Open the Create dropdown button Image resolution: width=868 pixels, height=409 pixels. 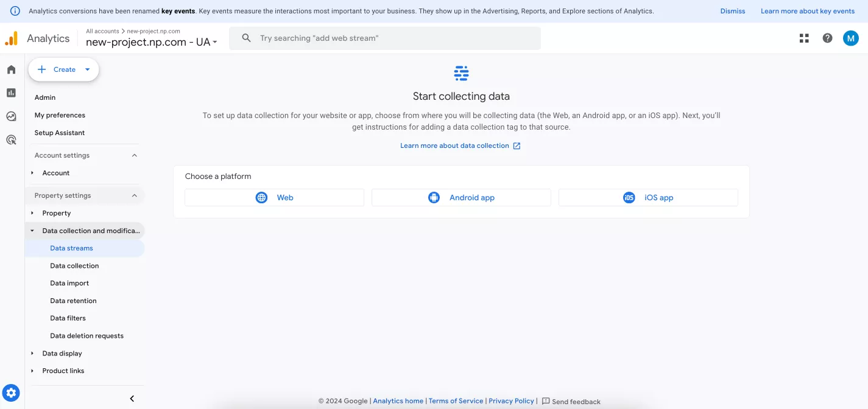click(x=64, y=69)
